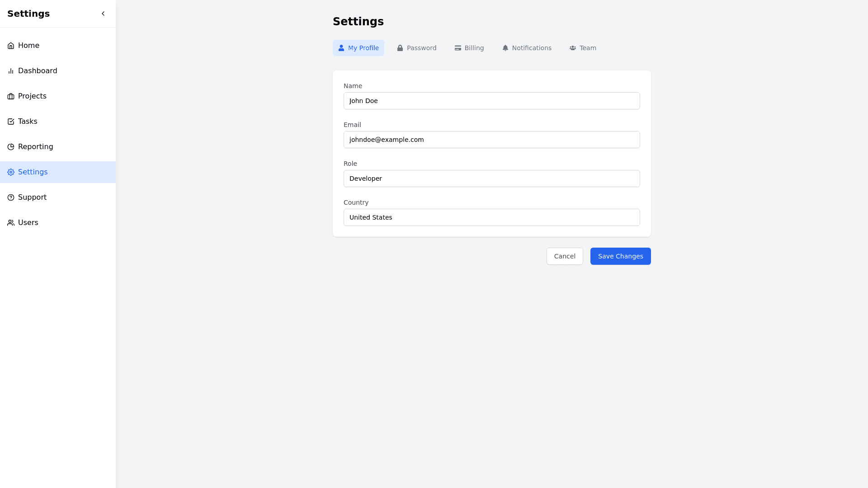Click the Support question mark icon

tap(11, 197)
